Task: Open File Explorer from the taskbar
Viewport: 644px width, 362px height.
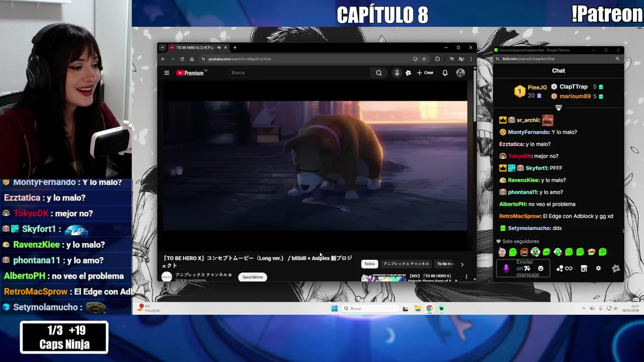Action: (418, 308)
